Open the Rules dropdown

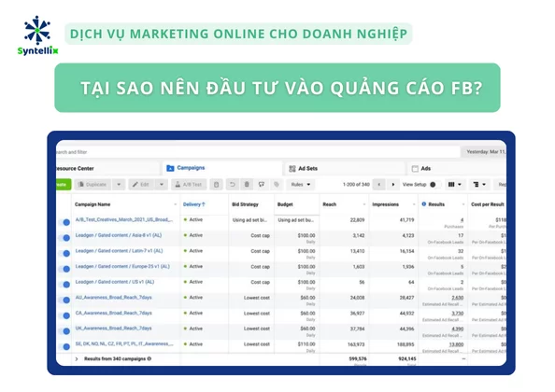point(301,185)
